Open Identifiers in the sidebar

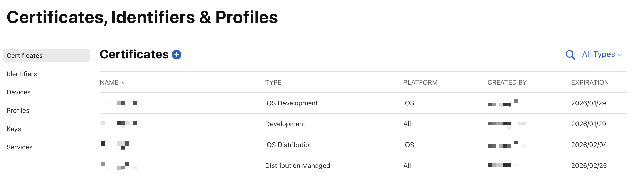[22, 74]
